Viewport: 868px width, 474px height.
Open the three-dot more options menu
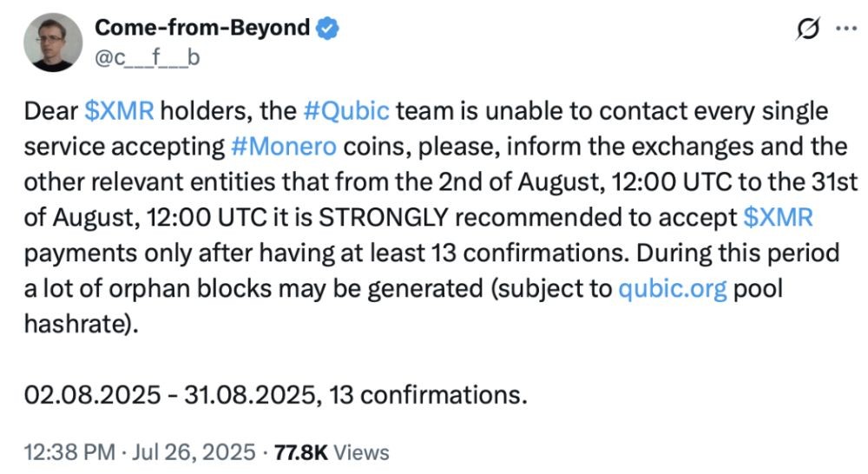(845, 29)
